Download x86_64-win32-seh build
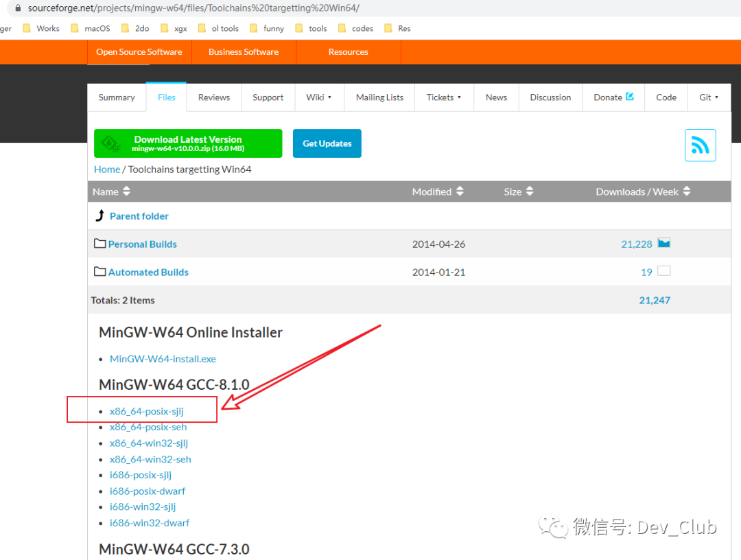 click(150, 459)
